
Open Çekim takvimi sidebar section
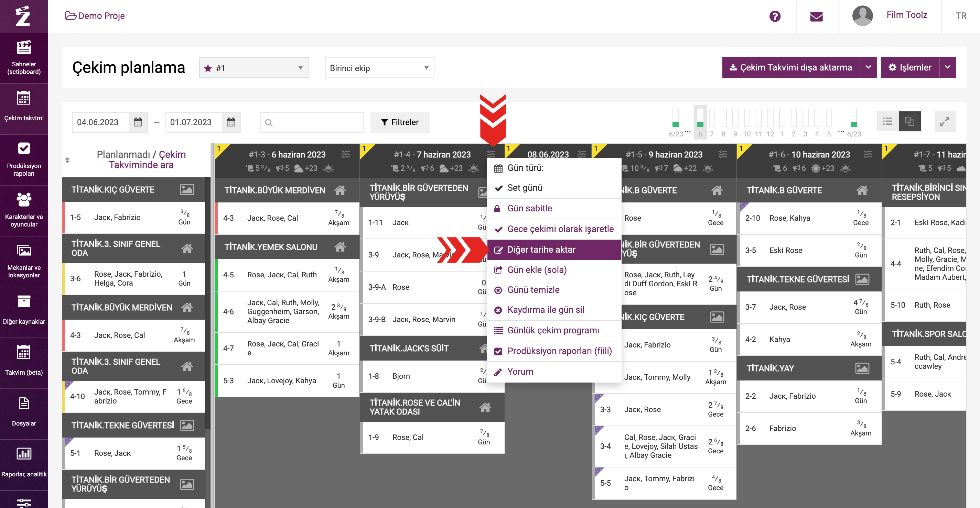pos(24,109)
